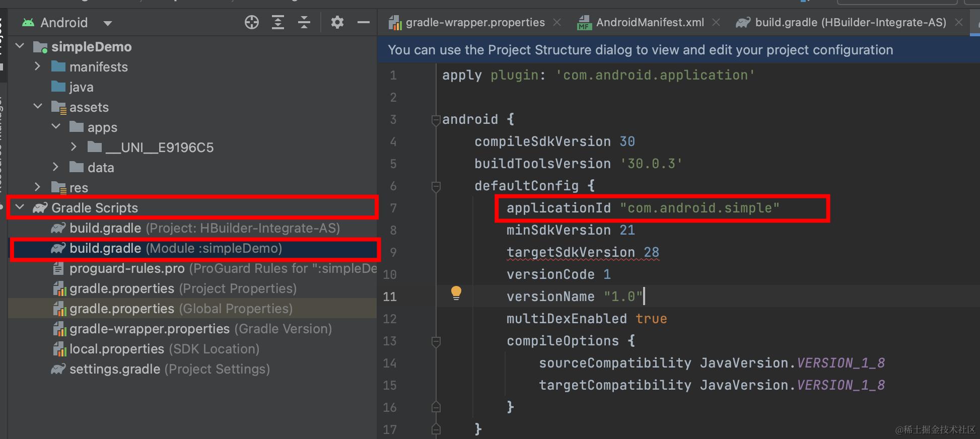This screenshot has width=980, height=439.
Task: Expand the manifests folder
Action: (x=37, y=66)
